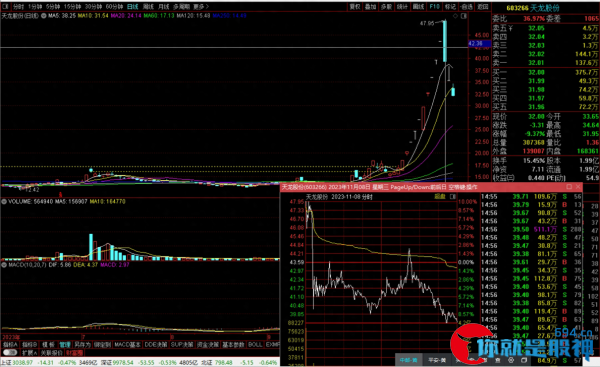Image resolution: width=600 pixels, height=367 pixels.
Task: Click the round icon beside the VOLUME label
Action: 5,201
